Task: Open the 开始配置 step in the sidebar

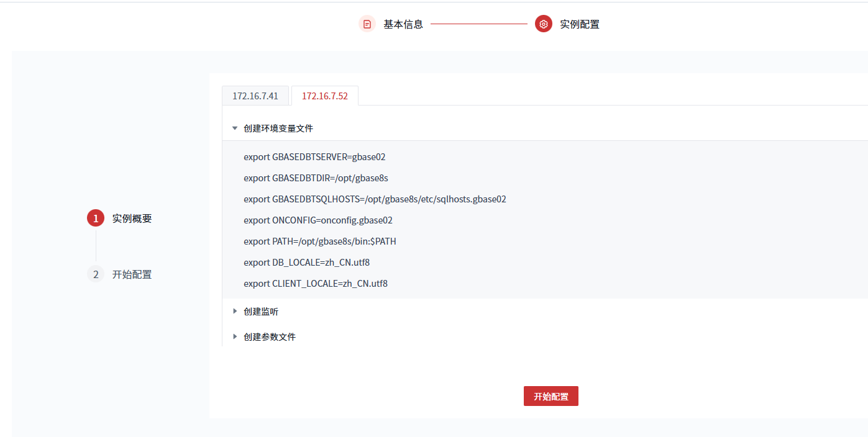Action: click(x=132, y=274)
